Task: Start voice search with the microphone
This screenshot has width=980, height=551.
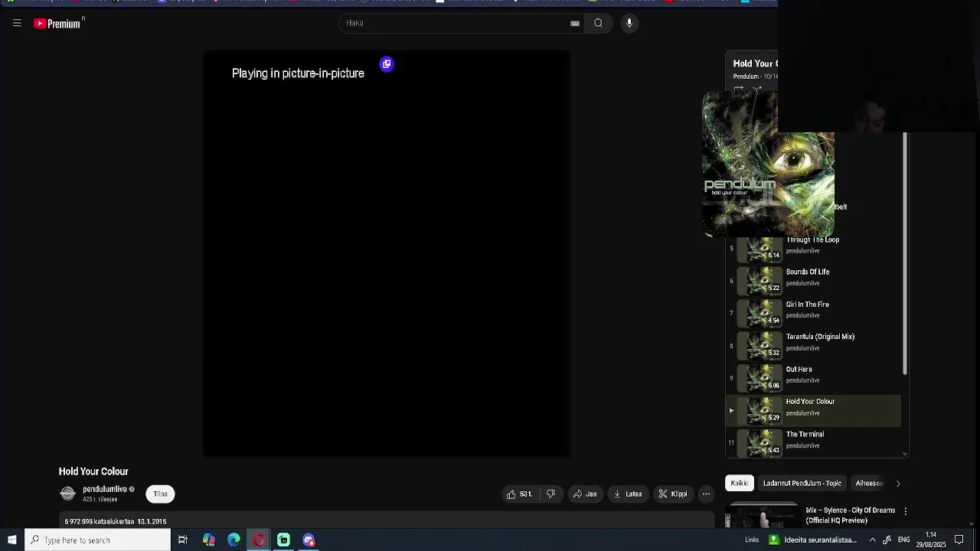Action: (x=629, y=23)
